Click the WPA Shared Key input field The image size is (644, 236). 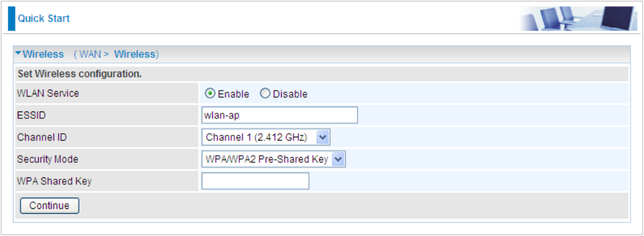[x=255, y=181]
